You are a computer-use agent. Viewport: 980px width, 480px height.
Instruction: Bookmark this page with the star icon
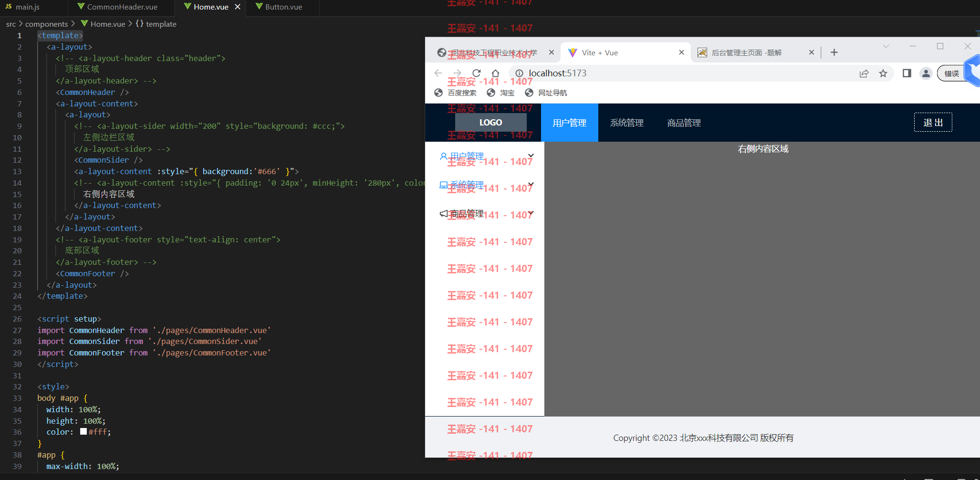pyautogui.click(x=883, y=73)
